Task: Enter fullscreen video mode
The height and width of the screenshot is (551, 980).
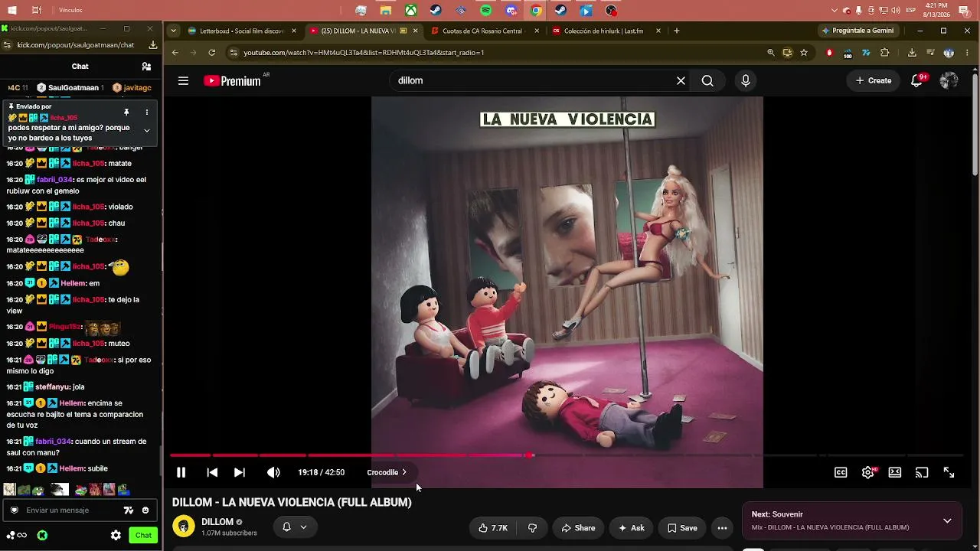Action: 949,473
